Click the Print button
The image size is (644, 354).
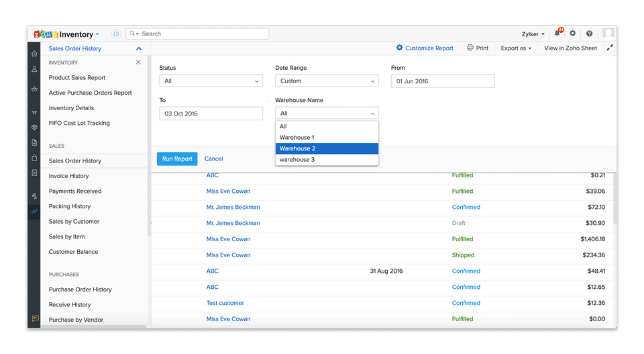[x=478, y=48]
